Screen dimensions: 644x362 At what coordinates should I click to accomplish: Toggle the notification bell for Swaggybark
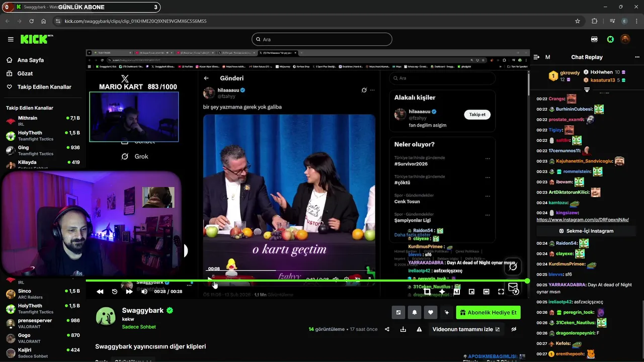[415, 312]
